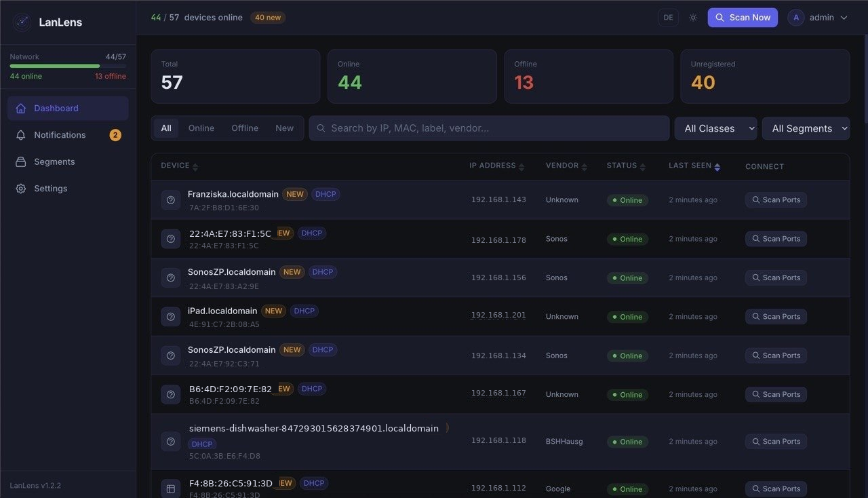Open Settings in the sidebar

tap(68, 189)
